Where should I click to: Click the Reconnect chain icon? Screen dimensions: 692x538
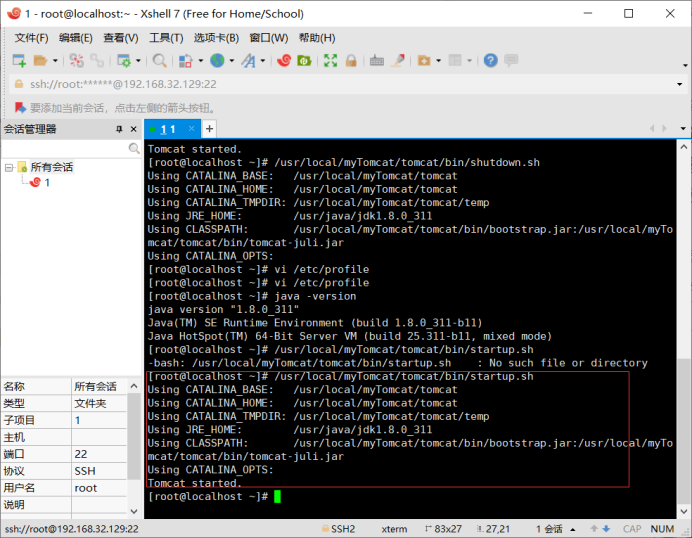97,60
